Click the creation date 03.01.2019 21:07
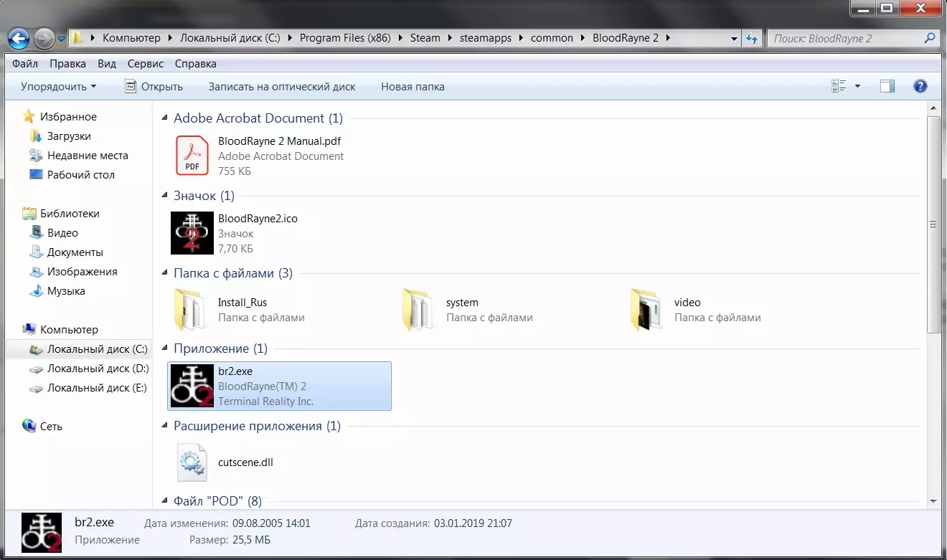 tap(473, 523)
